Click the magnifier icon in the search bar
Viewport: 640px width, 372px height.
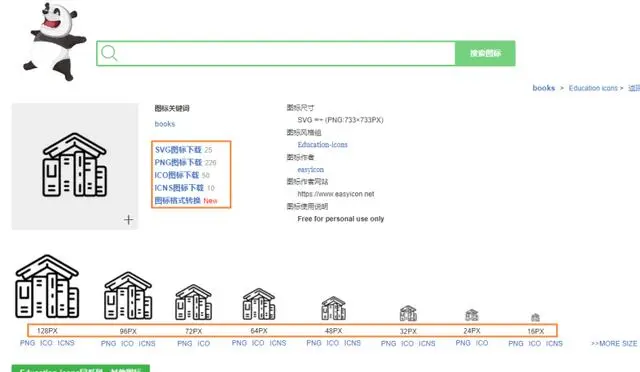109,53
